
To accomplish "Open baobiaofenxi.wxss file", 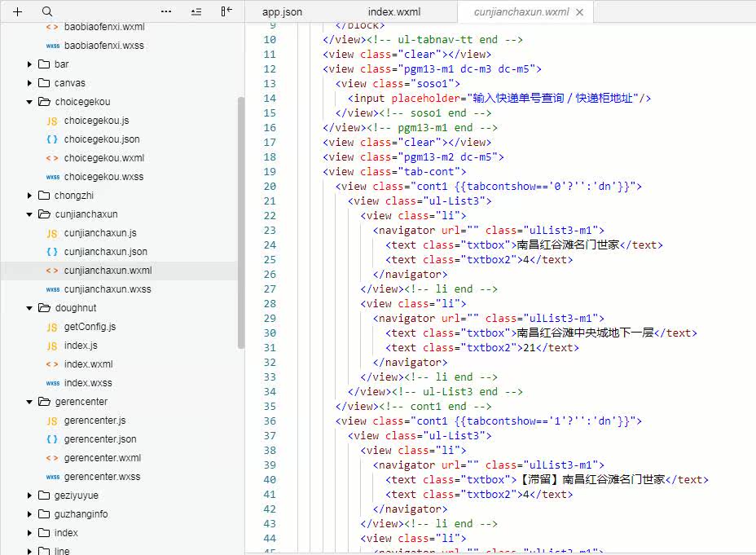I will point(103,46).
